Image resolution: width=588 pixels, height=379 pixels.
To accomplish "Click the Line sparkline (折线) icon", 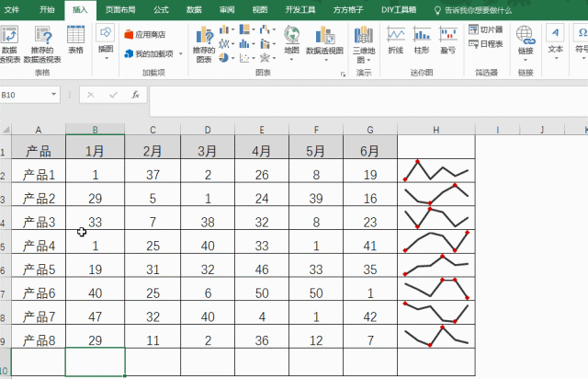I will pyautogui.click(x=396, y=40).
